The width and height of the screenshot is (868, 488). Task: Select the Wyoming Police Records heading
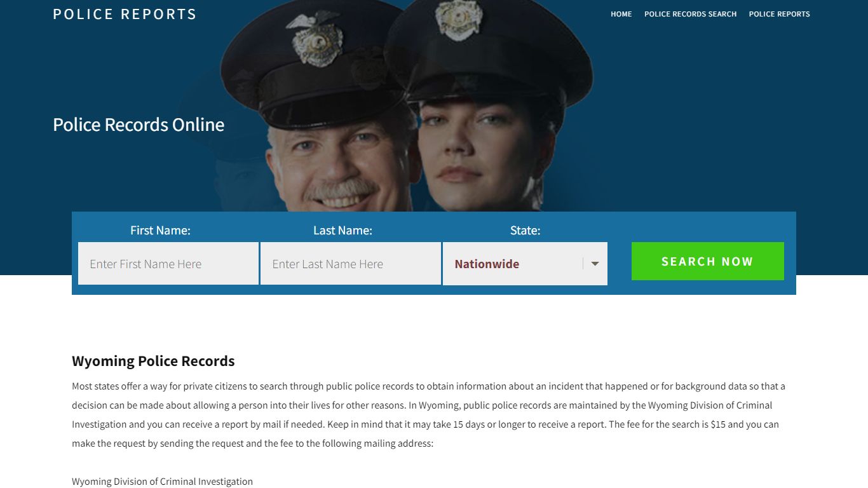pyautogui.click(x=153, y=361)
